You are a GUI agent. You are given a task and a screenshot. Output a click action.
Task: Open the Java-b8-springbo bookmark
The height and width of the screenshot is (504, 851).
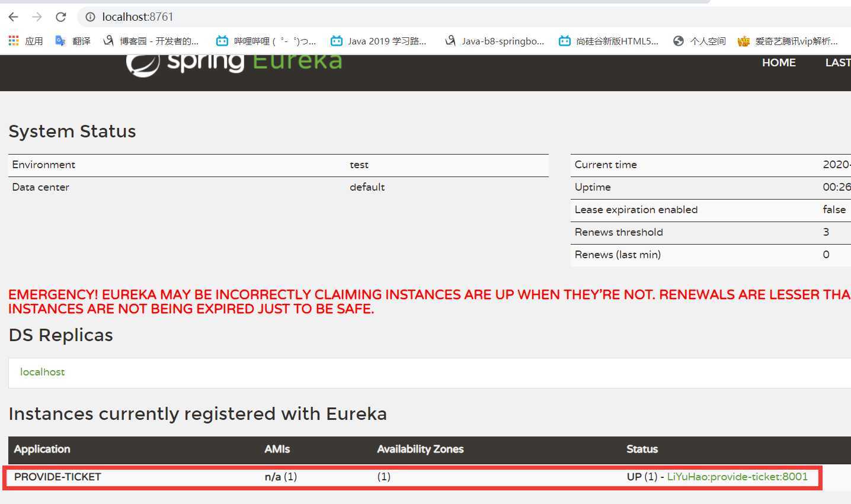pos(494,41)
